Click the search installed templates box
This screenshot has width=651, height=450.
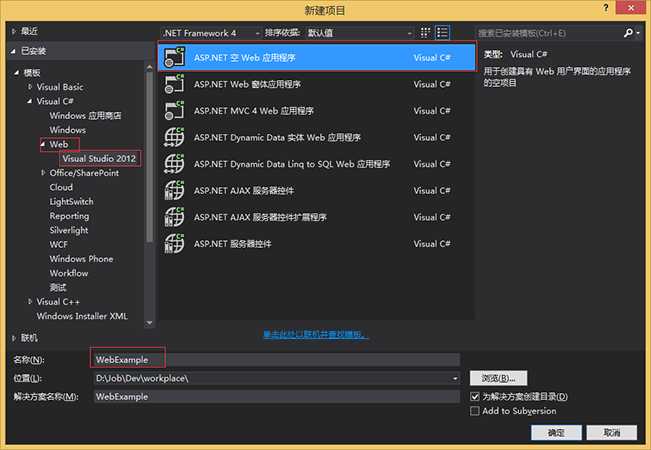(548, 33)
